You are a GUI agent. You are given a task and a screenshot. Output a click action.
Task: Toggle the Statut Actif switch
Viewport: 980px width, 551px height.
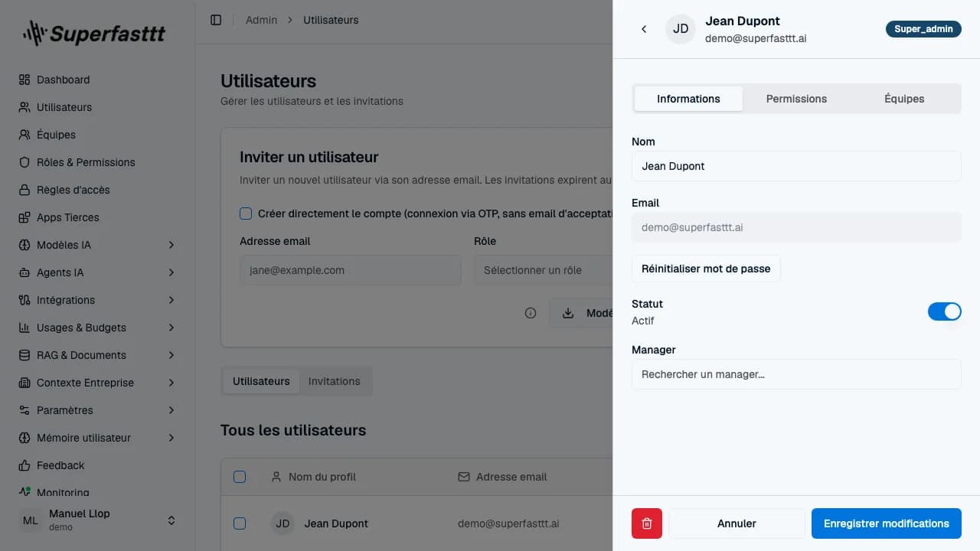[x=944, y=311]
